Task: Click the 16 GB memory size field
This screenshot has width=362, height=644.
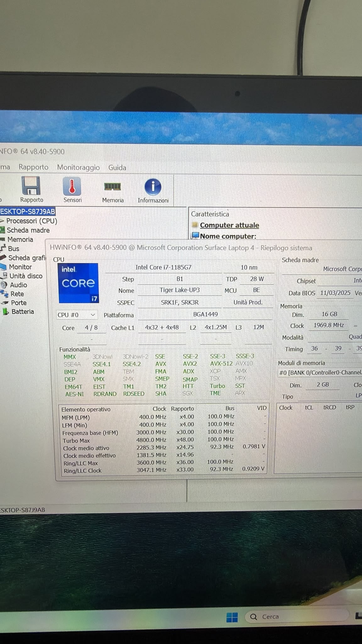Action: pyautogui.click(x=329, y=314)
